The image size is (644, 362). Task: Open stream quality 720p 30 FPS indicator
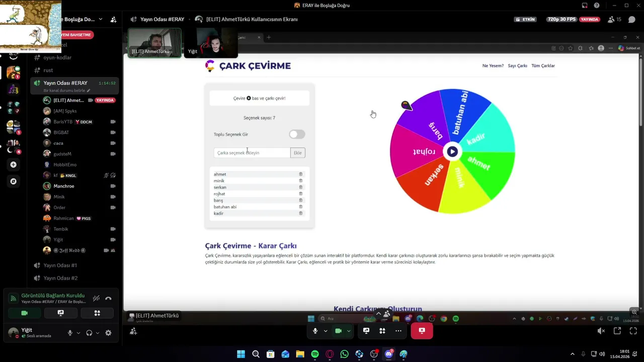click(561, 19)
